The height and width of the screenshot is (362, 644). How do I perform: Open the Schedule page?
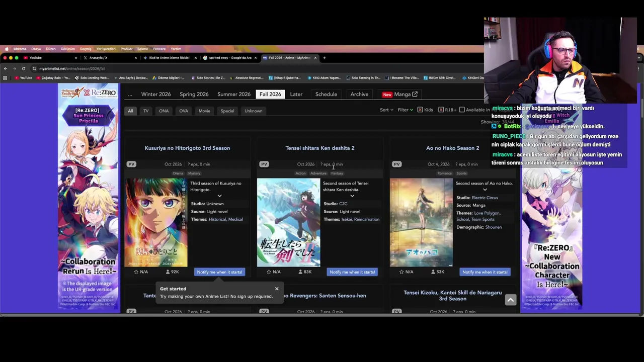[326, 94]
